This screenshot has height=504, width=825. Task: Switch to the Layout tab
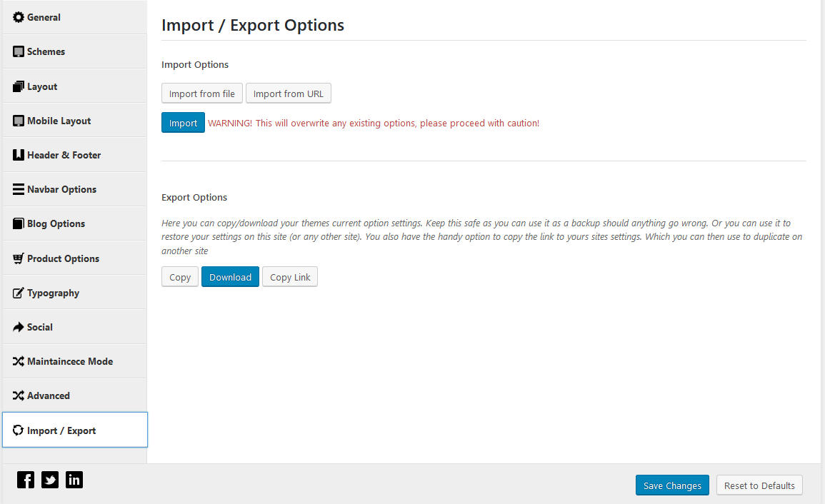(42, 86)
